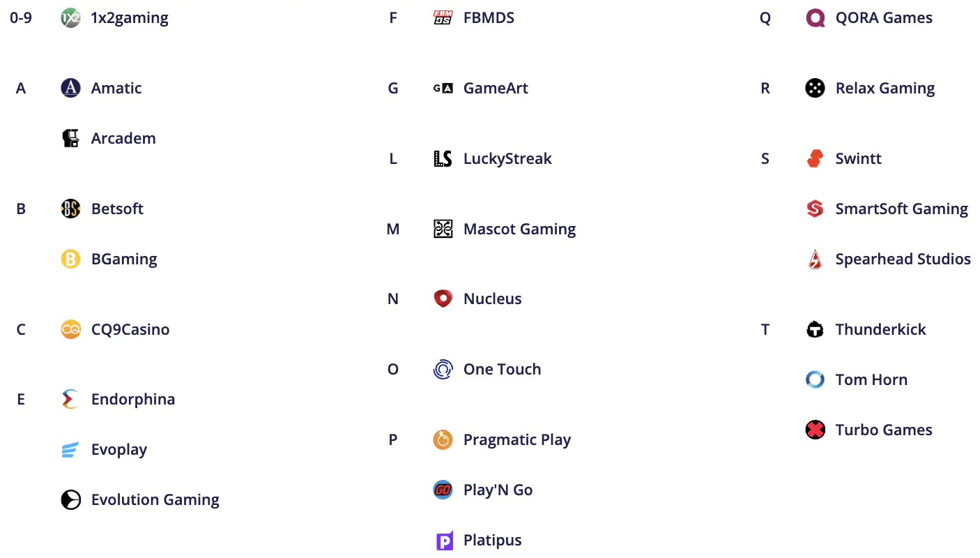This screenshot has height=558, width=980.
Task: Click the Turbo Games red X icon
Action: click(815, 430)
